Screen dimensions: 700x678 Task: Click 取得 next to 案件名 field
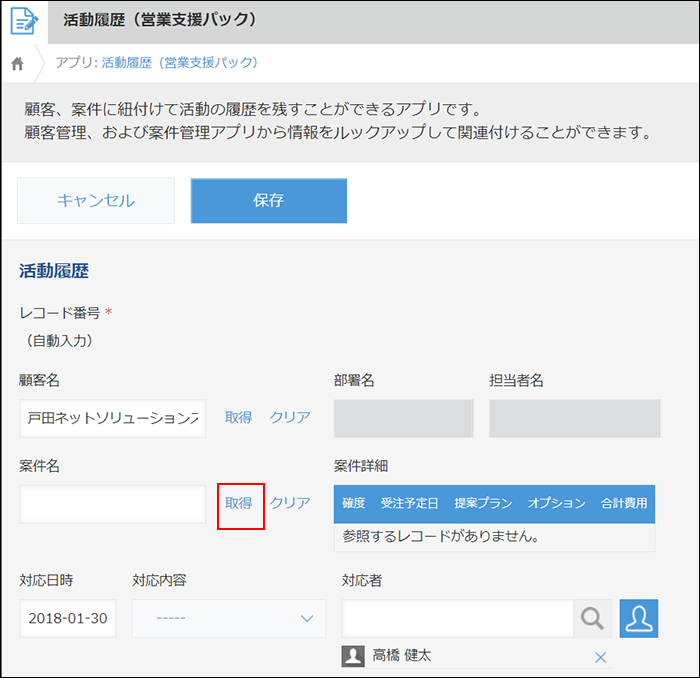coord(238,503)
